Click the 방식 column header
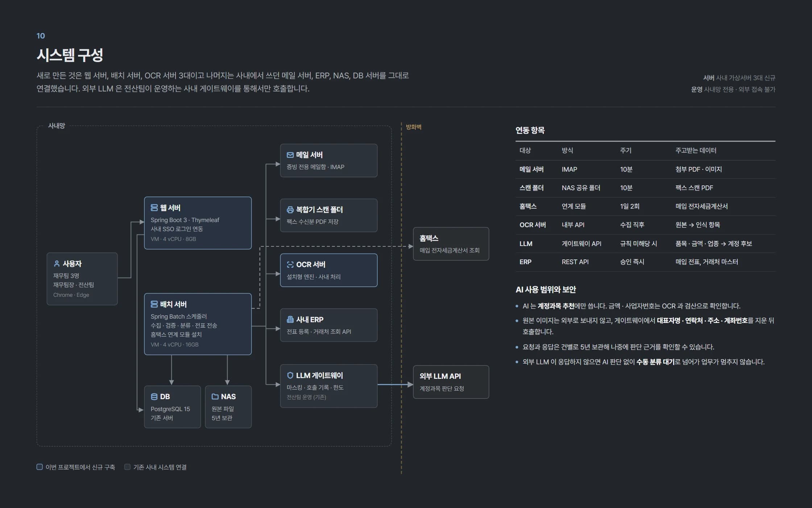812x508 pixels. [x=567, y=150]
